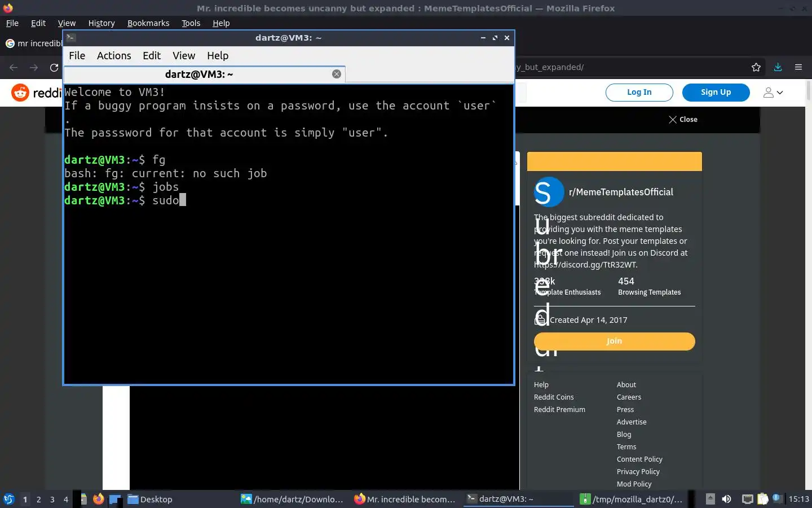Click the Log In button

[x=639, y=93]
